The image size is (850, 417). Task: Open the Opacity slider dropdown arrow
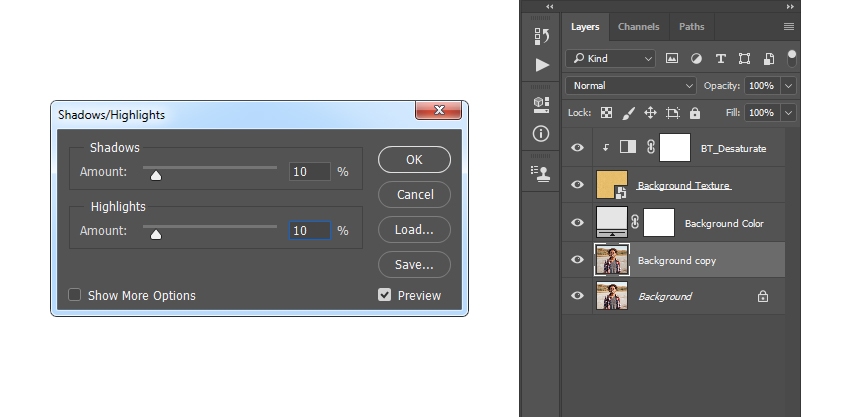[x=788, y=86]
